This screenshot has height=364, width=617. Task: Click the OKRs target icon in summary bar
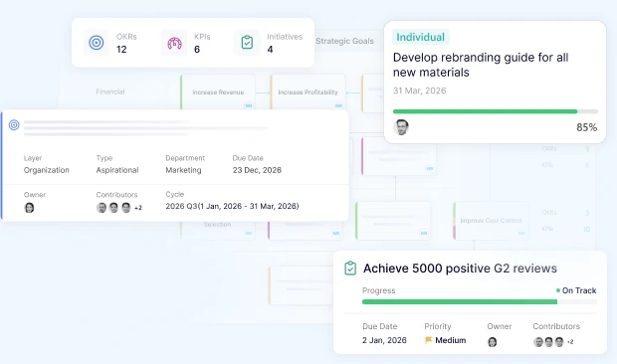[96, 43]
